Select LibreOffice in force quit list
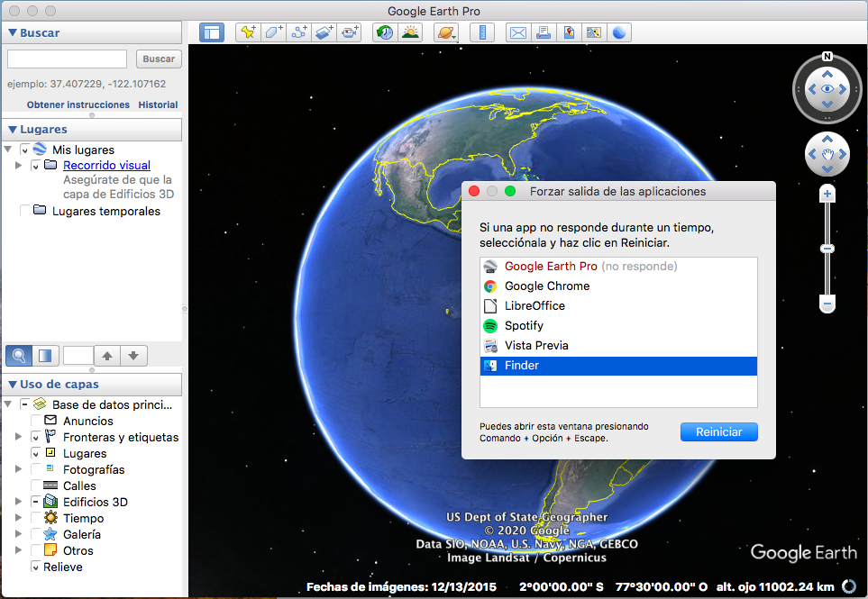This screenshot has height=599, width=868. coord(618,306)
